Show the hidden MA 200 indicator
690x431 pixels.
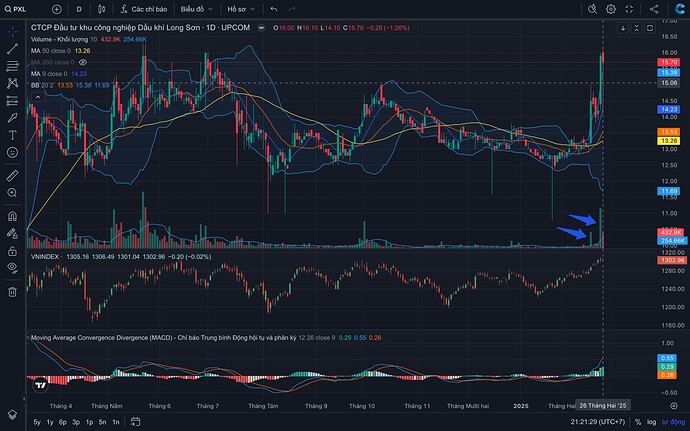[83, 61]
